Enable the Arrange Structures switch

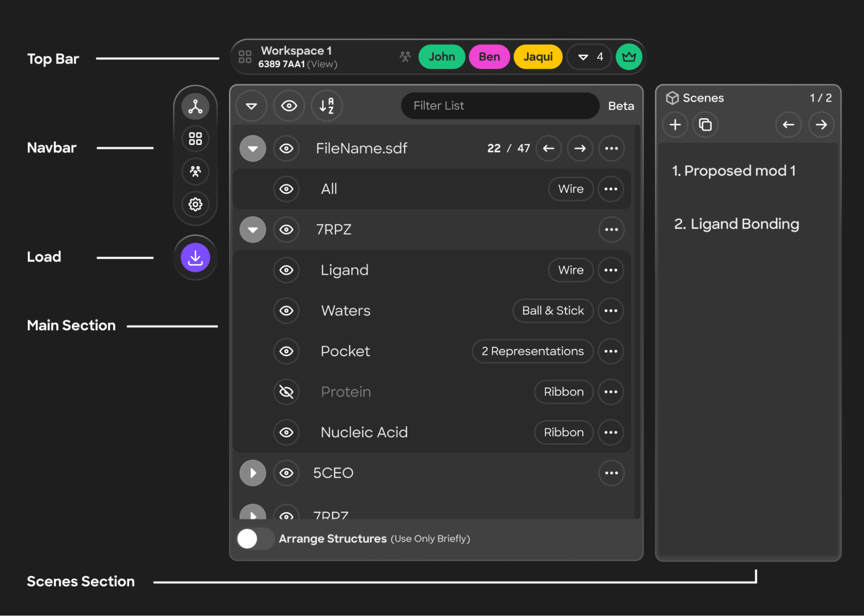tap(255, 539)
